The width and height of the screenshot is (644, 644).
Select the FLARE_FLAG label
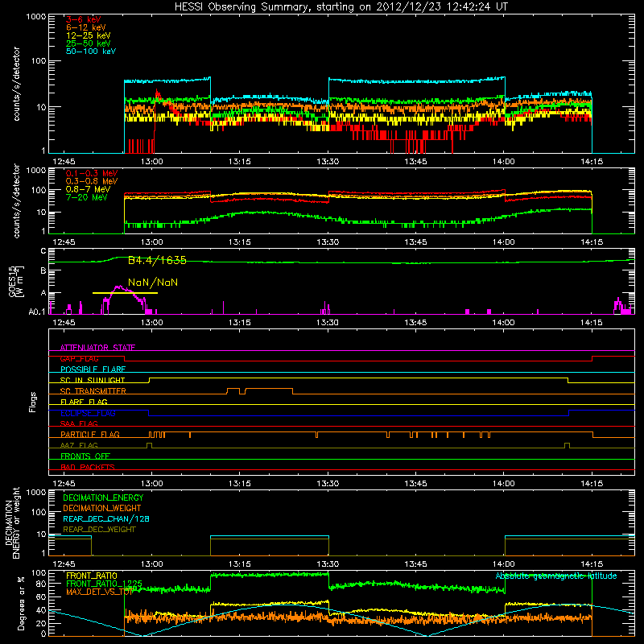84,402
